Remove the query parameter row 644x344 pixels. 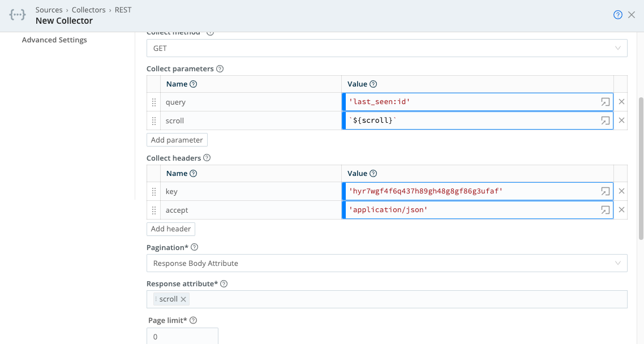tap(621, 102)
